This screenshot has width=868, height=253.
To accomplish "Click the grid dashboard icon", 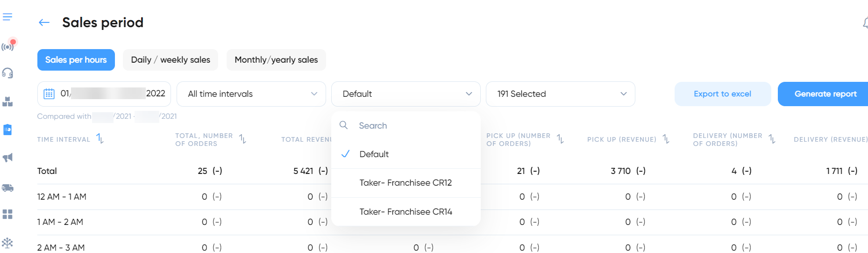I will pyautogui.click(x=7, y=214).
